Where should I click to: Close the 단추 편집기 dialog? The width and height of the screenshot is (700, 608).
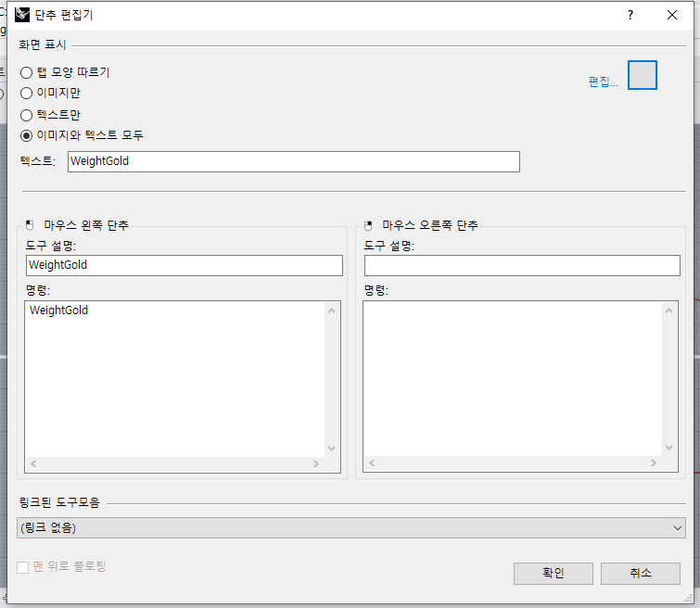click(x=672, y=15)
